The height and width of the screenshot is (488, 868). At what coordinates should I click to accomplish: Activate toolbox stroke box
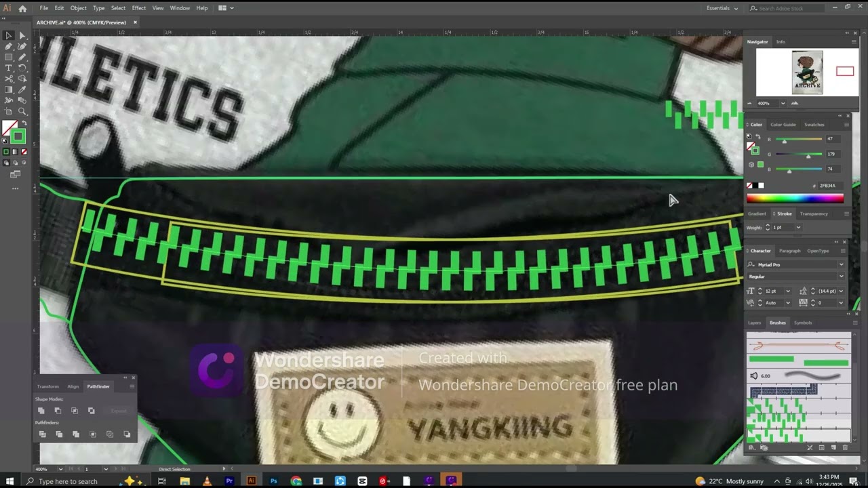(17, 136)
